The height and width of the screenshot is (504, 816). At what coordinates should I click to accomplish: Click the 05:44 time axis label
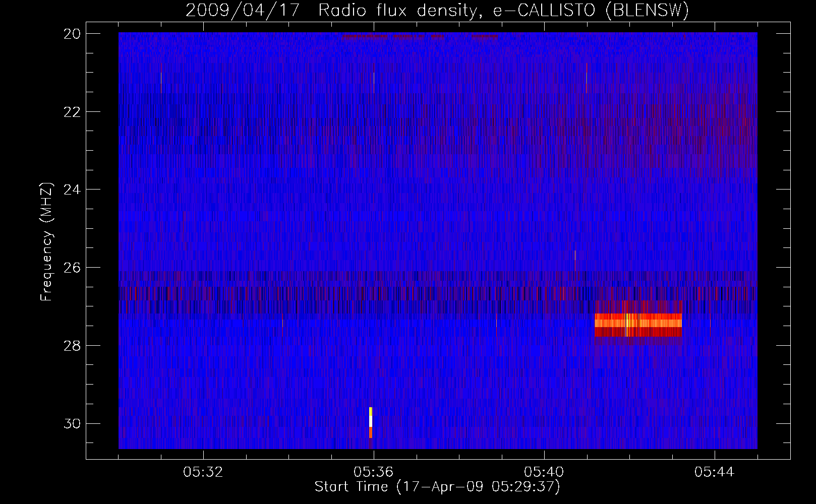click(715, 472)
